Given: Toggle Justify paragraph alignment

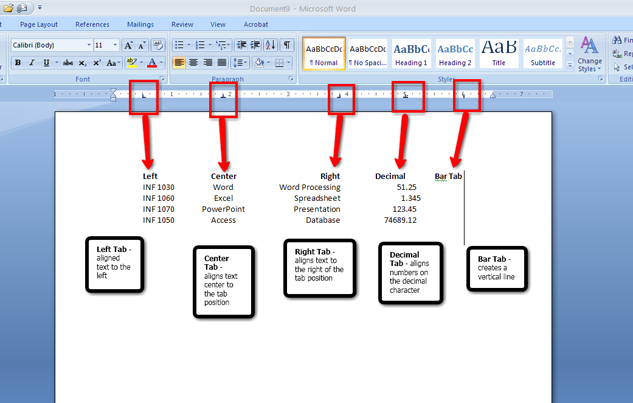Looking at the screenshot, I should [222, 63].
